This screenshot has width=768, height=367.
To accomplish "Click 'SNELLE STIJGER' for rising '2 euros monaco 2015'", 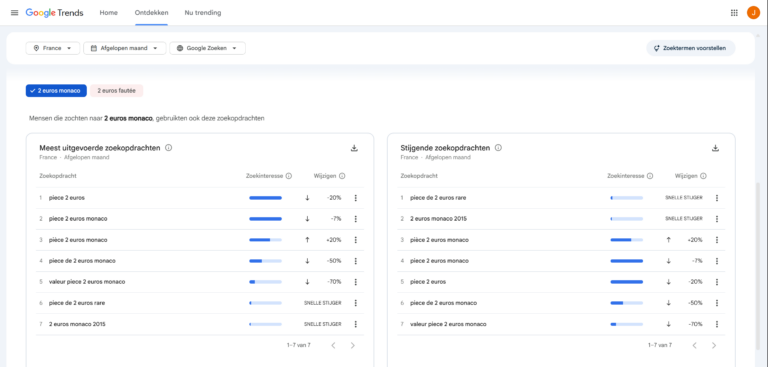I will click(x=684, y=219).
